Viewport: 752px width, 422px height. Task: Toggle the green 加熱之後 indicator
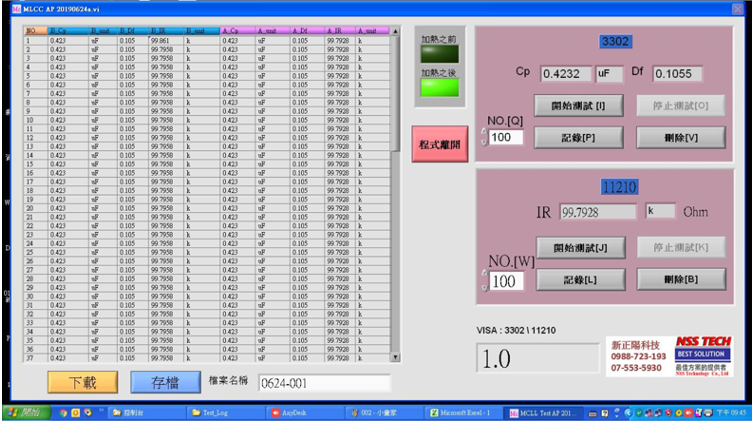(439, 88)
